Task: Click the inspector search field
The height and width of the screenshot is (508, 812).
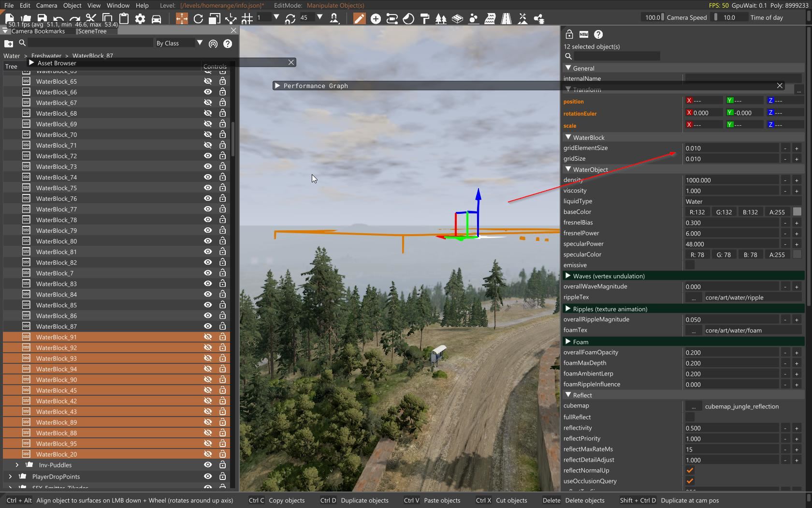Action: [617, 56]
